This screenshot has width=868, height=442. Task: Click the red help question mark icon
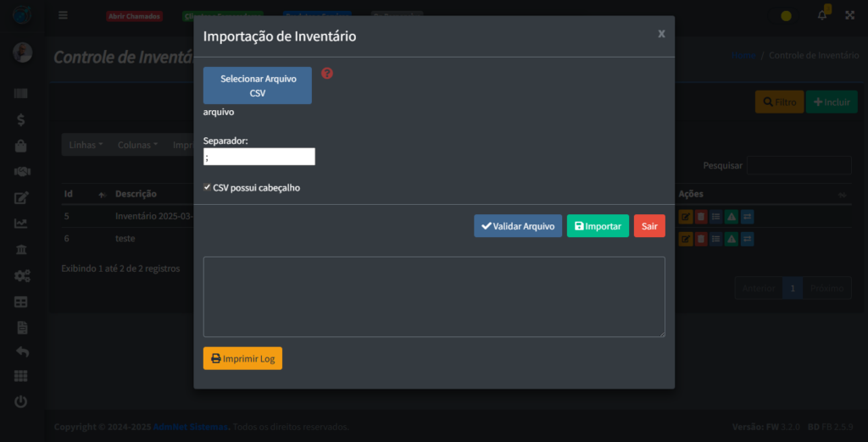click(327, 74)
